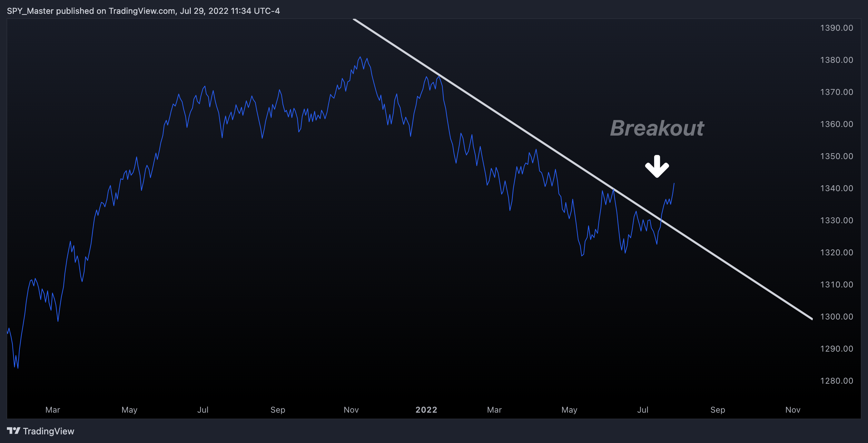The width and height of the screenshot is (868, 443).
Task: Click the 1300.00 price axis label
Action: coord(837,317)
